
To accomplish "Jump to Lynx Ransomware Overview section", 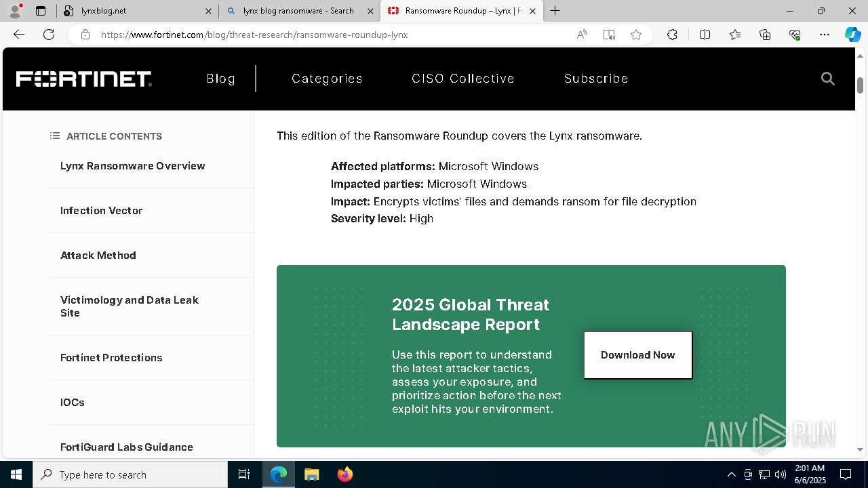I will (x=132, y=166).
